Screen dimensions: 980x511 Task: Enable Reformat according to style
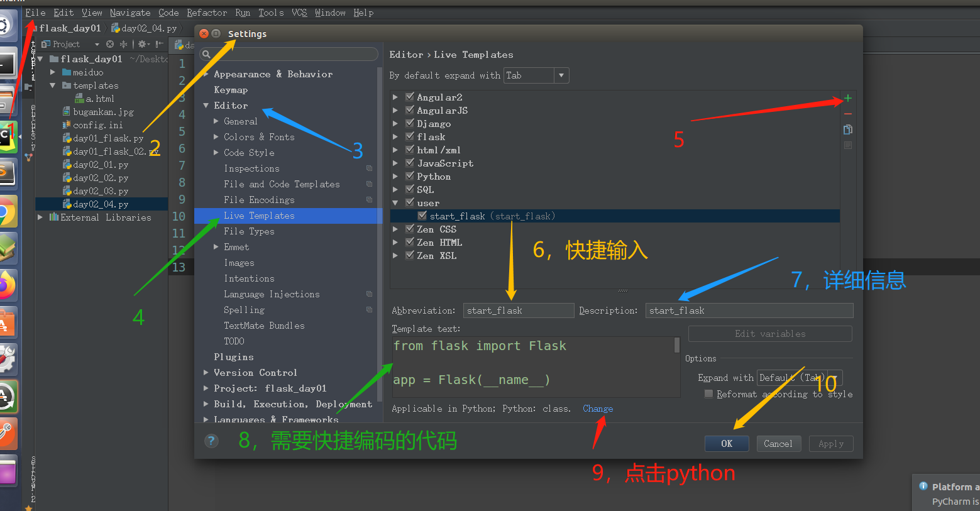(x=709, y=393)
